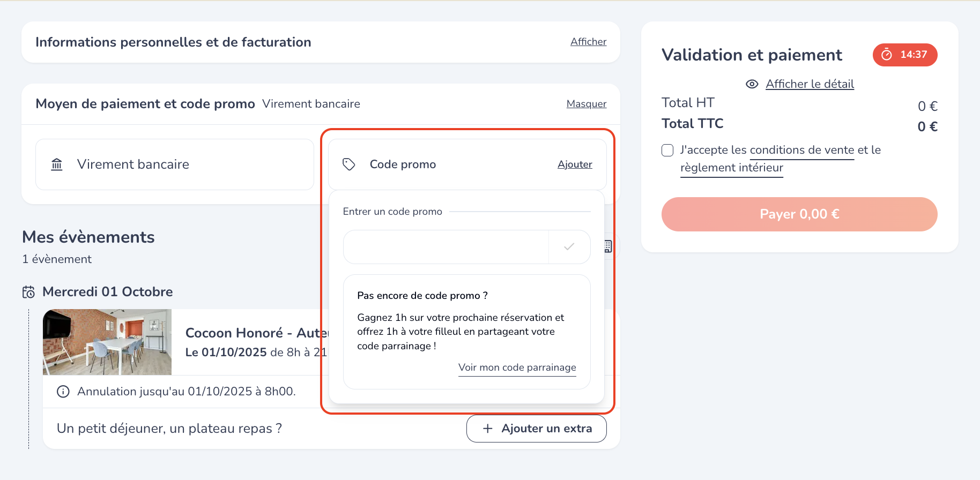Open the règlement intérieur link
The image size is (980, 480).
click(731, 168)
